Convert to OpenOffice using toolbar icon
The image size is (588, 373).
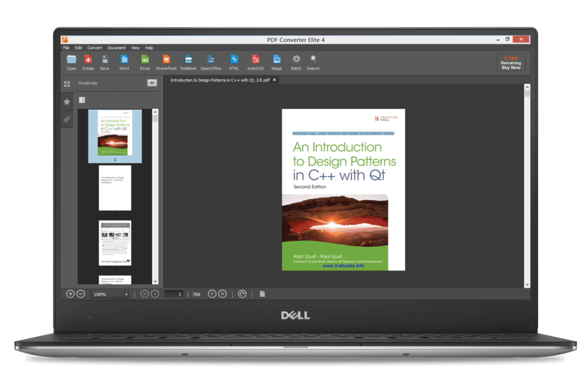click(211, 59)
